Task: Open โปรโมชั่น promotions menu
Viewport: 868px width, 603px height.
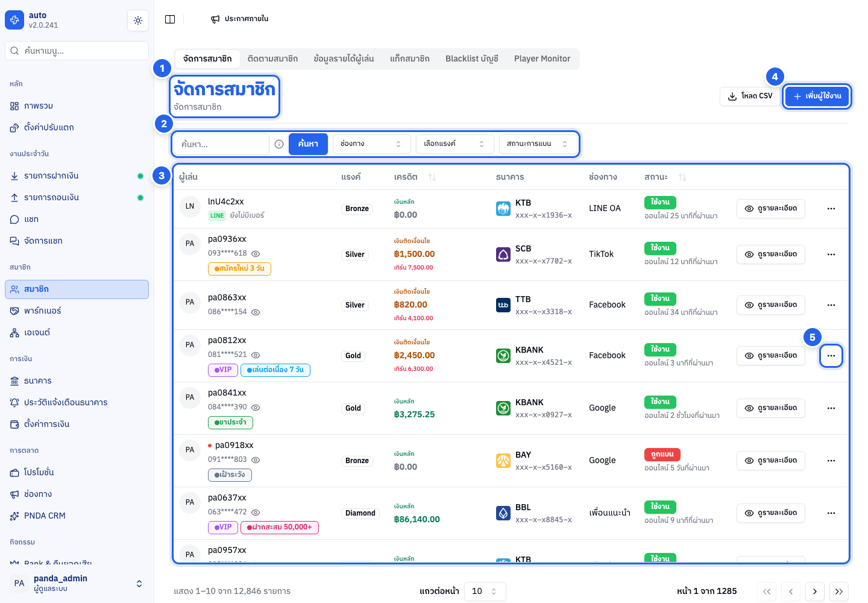Action: [77, 473]
